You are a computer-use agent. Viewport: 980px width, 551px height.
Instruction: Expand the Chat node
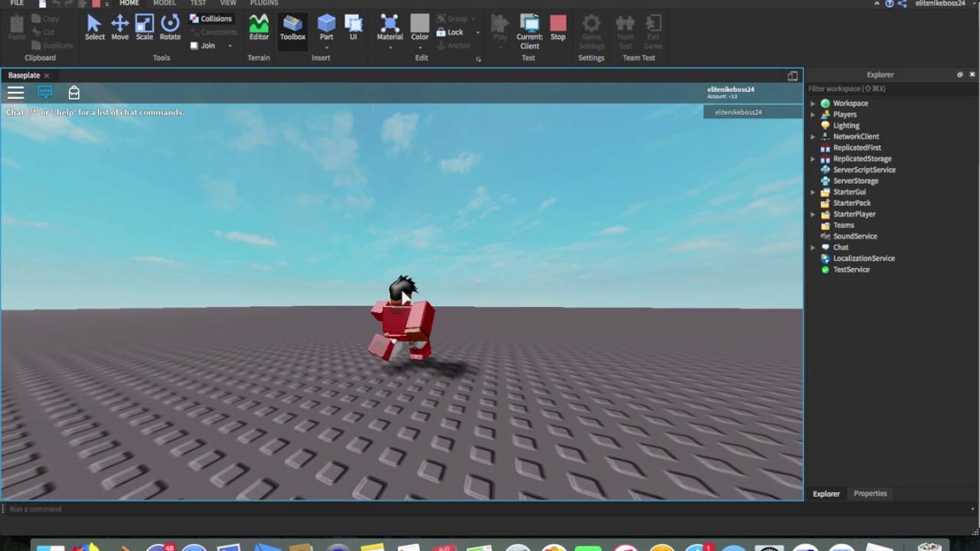click(813, 248)
